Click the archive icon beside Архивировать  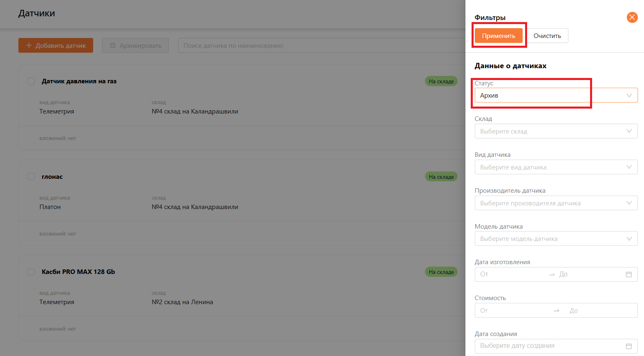[x=113, y=45]
